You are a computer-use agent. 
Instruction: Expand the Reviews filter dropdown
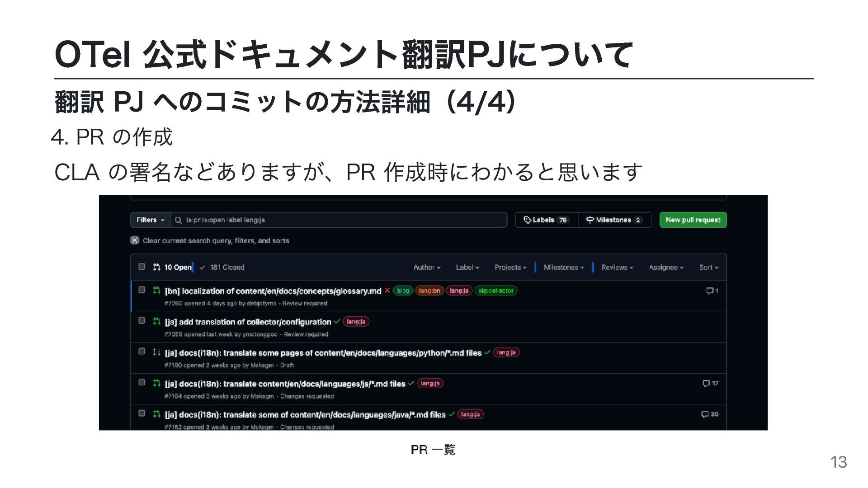617,267
